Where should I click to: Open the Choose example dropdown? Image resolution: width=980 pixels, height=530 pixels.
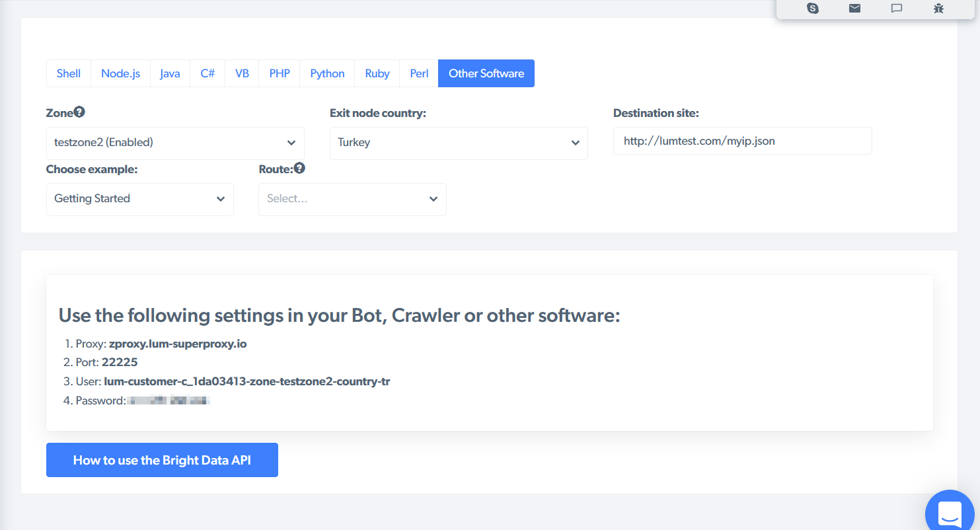[x=140, y=199]
